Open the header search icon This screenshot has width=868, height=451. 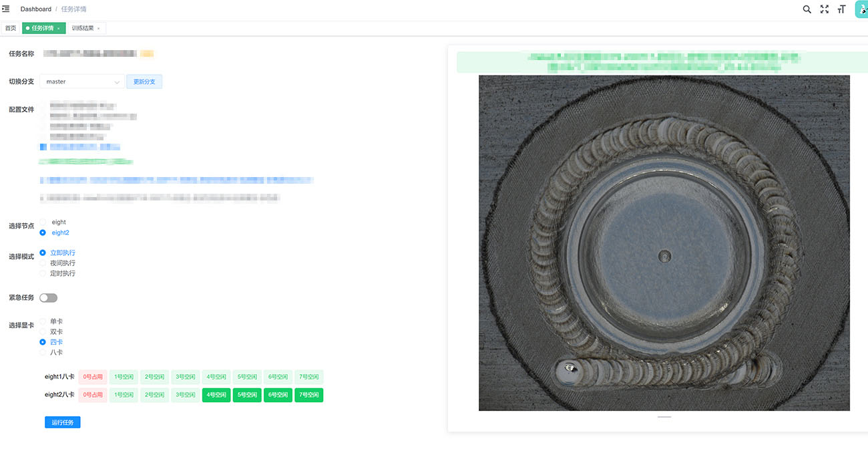click(807, 9)
